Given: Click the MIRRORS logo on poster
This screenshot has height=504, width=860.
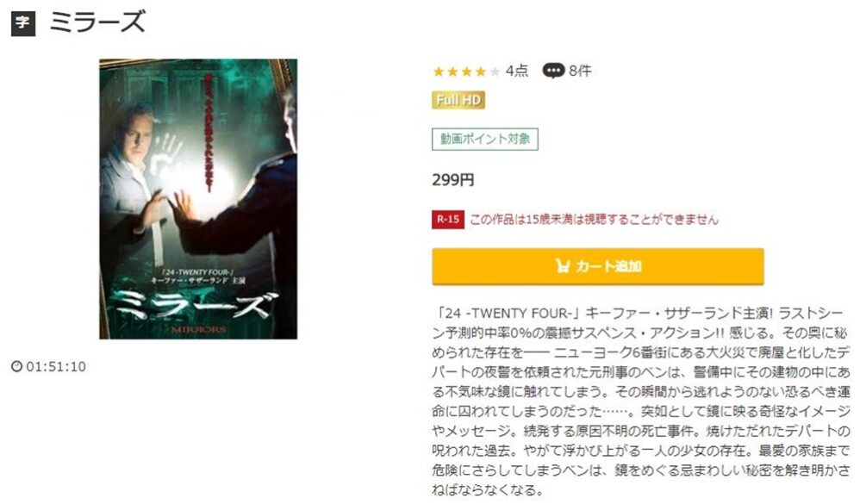Looking at the screenshot, I should [198, 330].
